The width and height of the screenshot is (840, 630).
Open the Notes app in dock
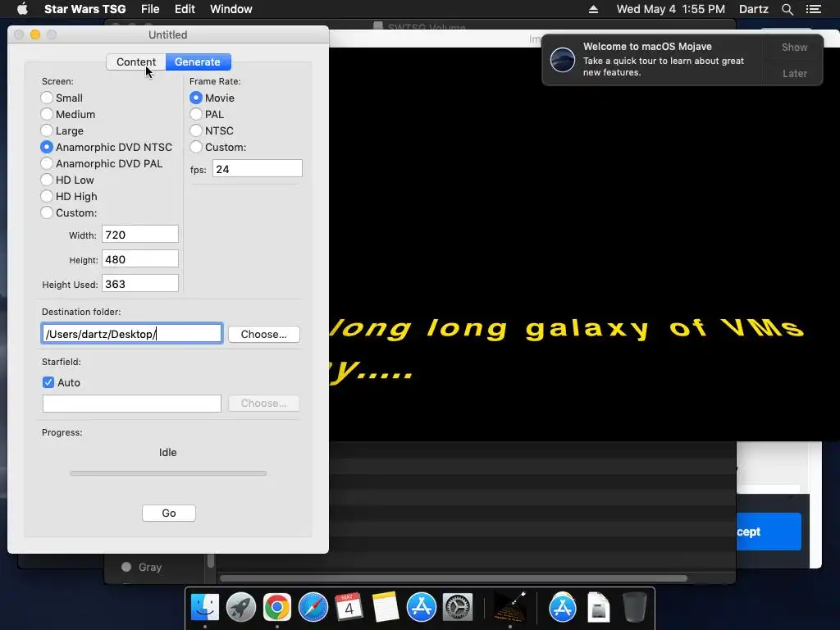coord(386,608)
